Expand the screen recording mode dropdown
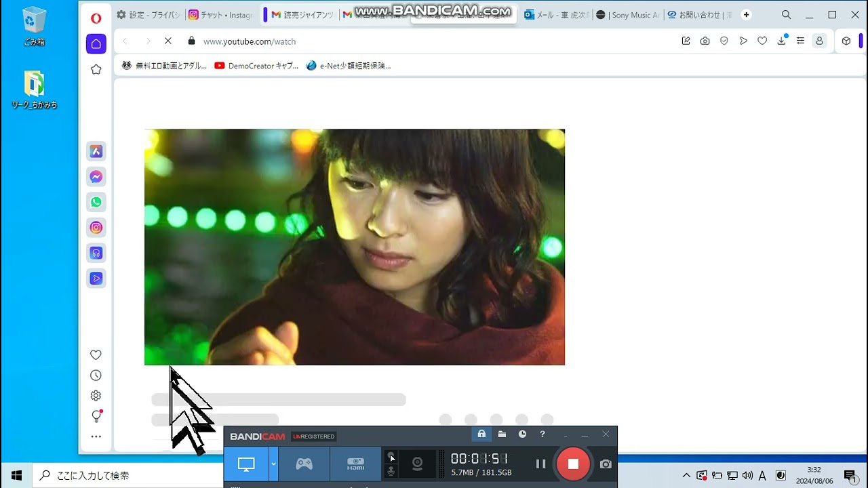 click(273, 464)
